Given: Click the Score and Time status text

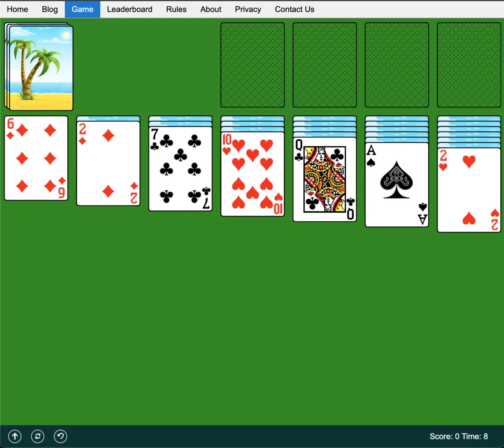Looking at the screenshot, I should 459,437.
